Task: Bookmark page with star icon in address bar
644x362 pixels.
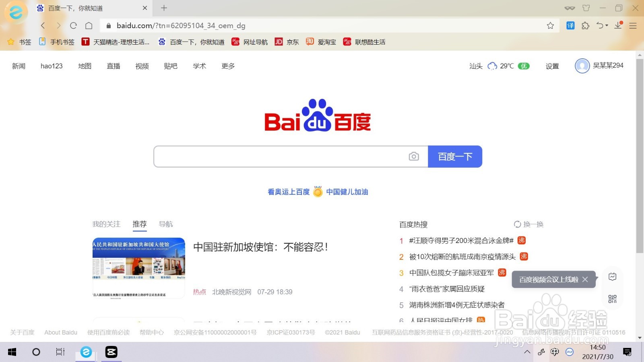Action: (x=550, y=26)
